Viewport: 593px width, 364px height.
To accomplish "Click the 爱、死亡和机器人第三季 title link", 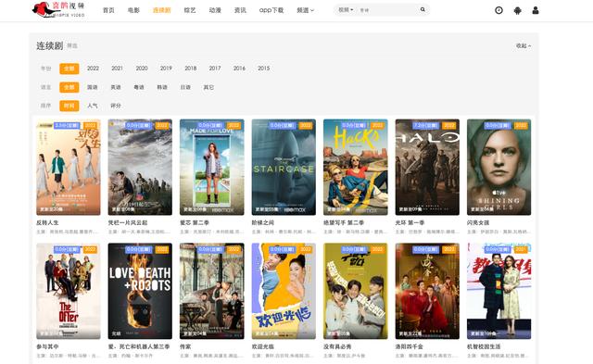I will click(139, 346).
